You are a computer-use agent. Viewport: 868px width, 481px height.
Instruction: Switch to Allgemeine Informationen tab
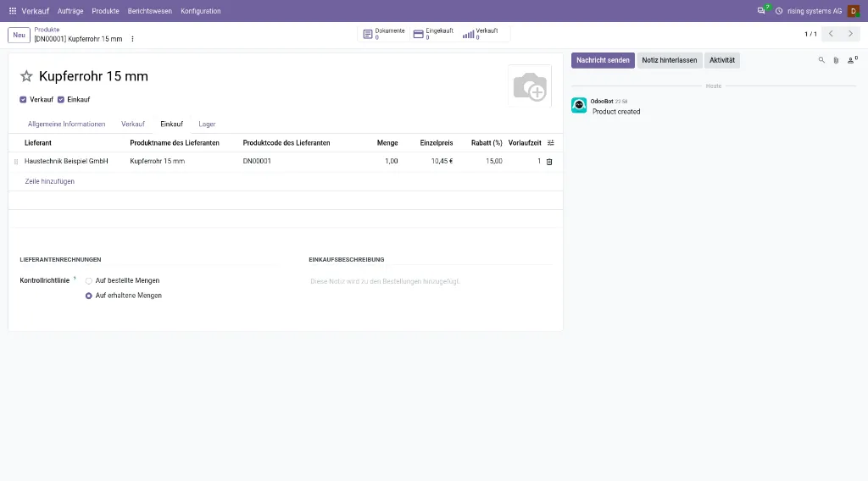[x=66, y=124]
